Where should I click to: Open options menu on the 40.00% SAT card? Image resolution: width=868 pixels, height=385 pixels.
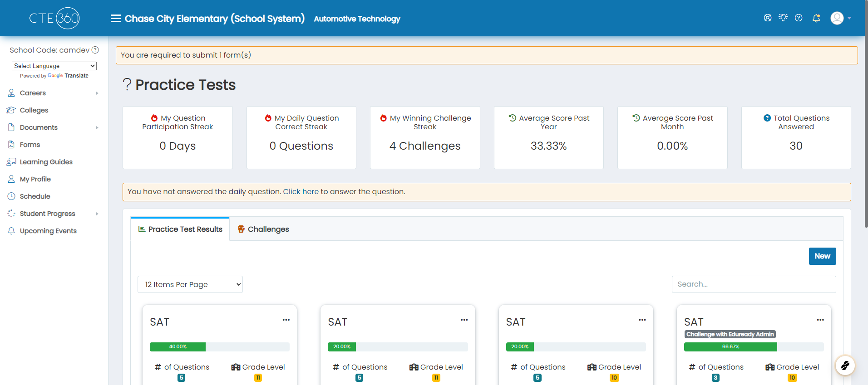click(x=286, y=320)
